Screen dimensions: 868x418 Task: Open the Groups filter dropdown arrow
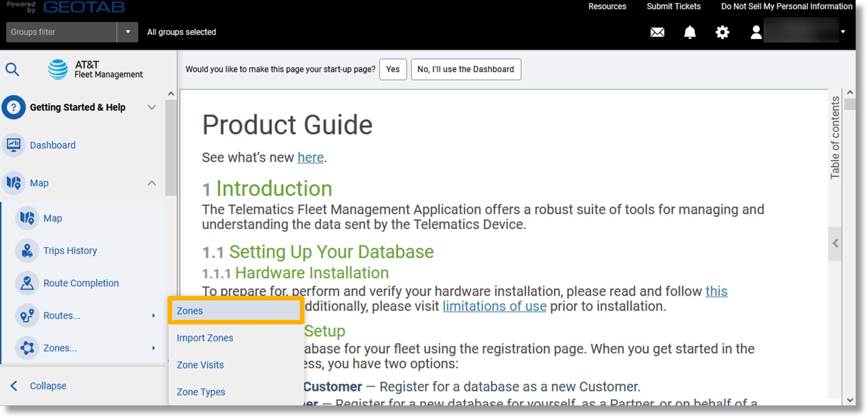click(x=128, y=32)
